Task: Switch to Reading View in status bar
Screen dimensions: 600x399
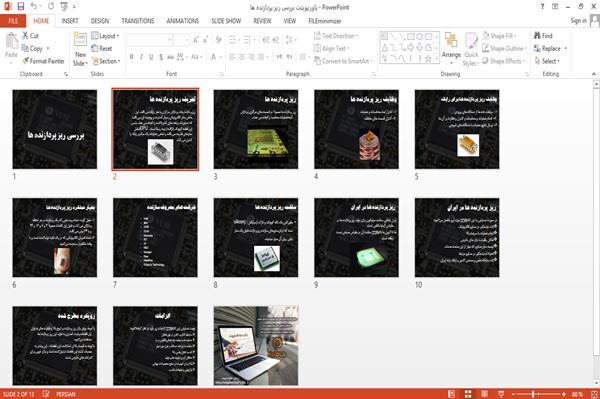Action: (x=484, y=394)
